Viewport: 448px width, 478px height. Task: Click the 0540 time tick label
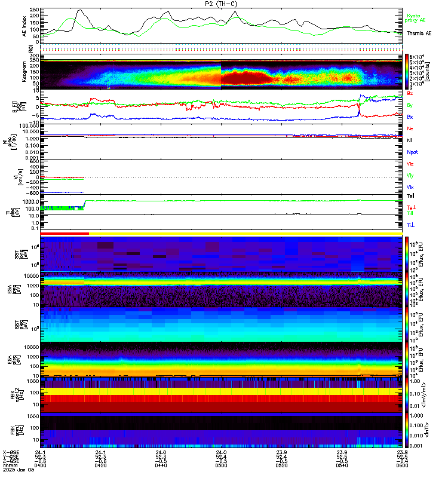click(x=342, y=465)
